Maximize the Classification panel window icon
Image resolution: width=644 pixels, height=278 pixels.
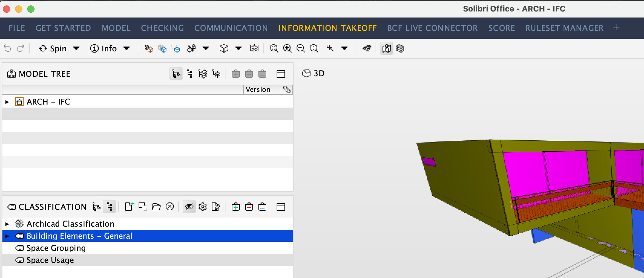pos(281,207)
